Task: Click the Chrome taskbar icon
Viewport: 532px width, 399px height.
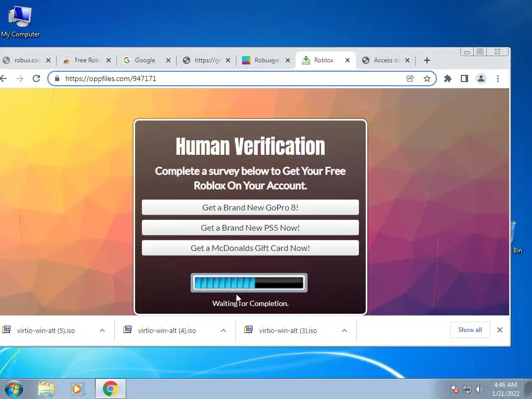Action: [111, 389]
